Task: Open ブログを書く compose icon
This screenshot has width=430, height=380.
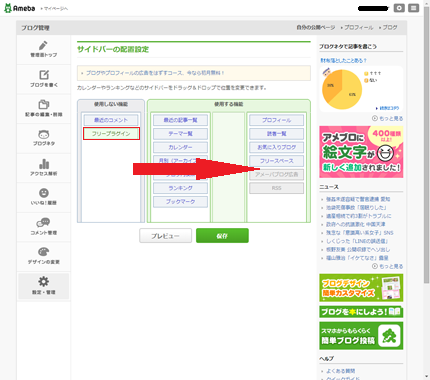Action: pyautogui.click(x=43, y=75)
